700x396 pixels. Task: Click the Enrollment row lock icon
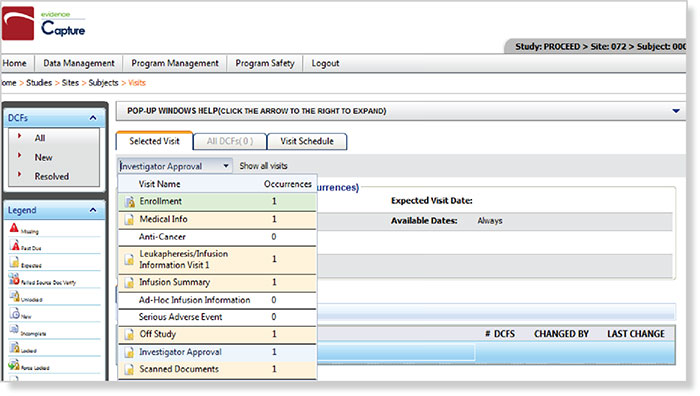(x=129, y=202)
